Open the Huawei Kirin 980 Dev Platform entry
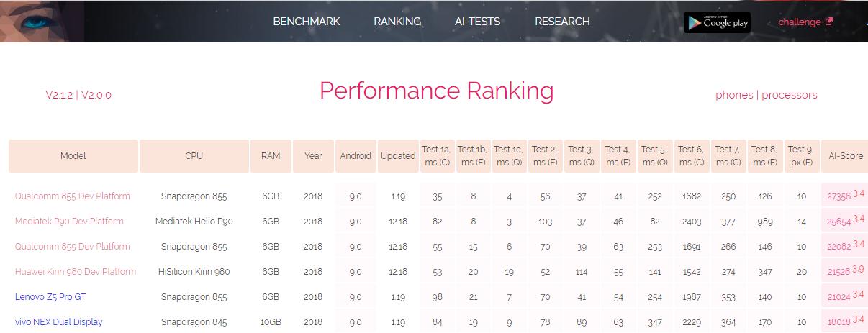This screenshot has width=868, height=333. tap(76, 272)
